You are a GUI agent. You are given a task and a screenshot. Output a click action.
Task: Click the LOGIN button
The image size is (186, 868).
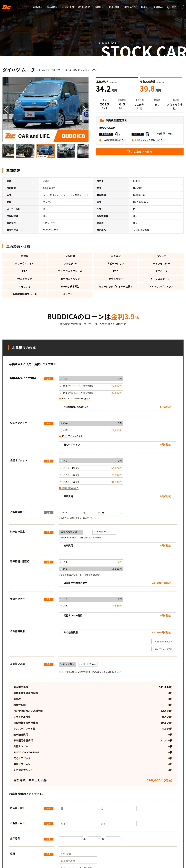[176, 7]
